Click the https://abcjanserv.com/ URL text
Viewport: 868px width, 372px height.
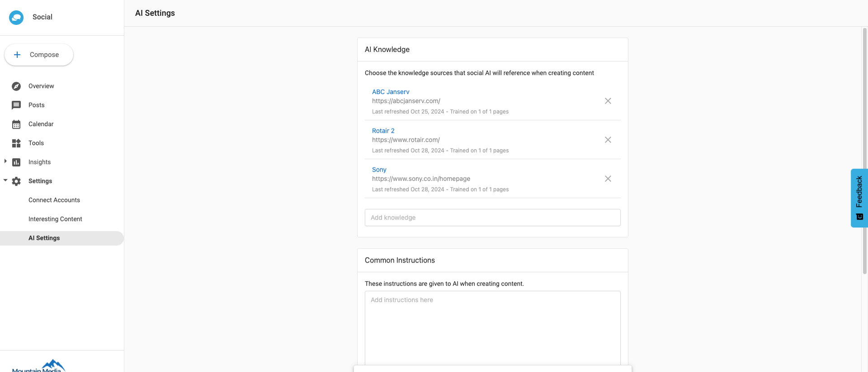pyautogui.click(x=406, y=101)
